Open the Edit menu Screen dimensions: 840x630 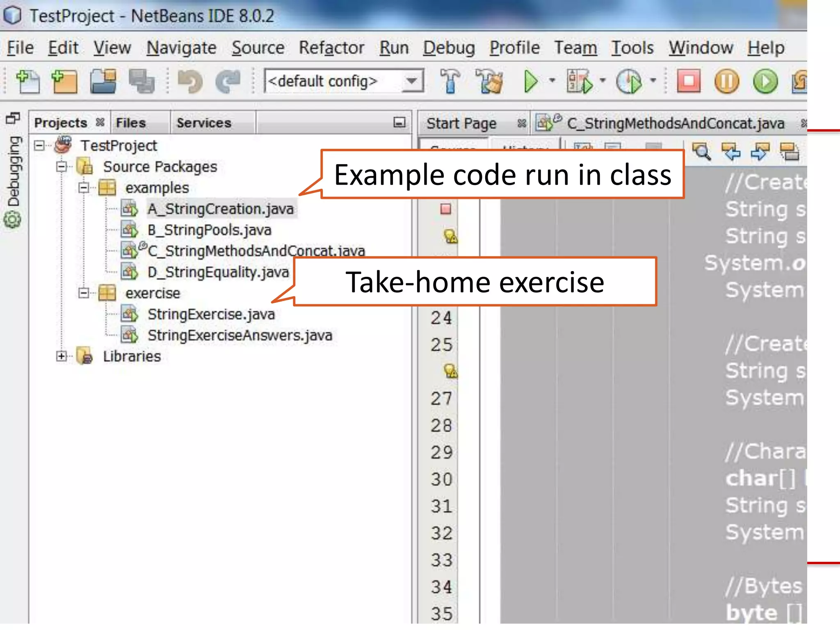63,48
